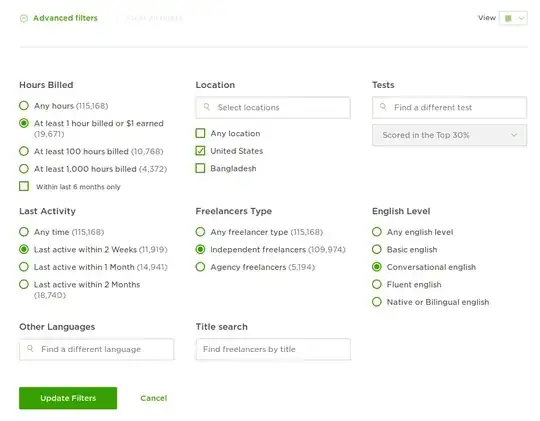This screenshot has height=421, width=540.
Task: Tick the Within last 6 months only checkbox
Action: [x=24, y=186]
